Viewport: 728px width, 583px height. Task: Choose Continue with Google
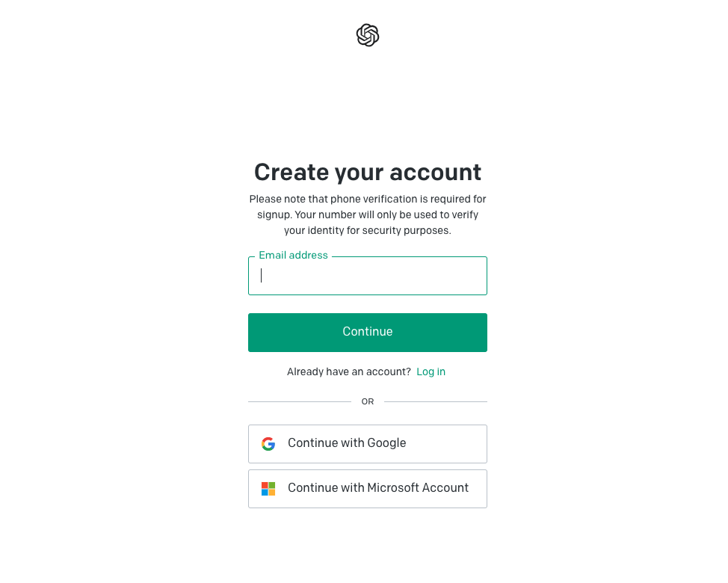(368, 444)
